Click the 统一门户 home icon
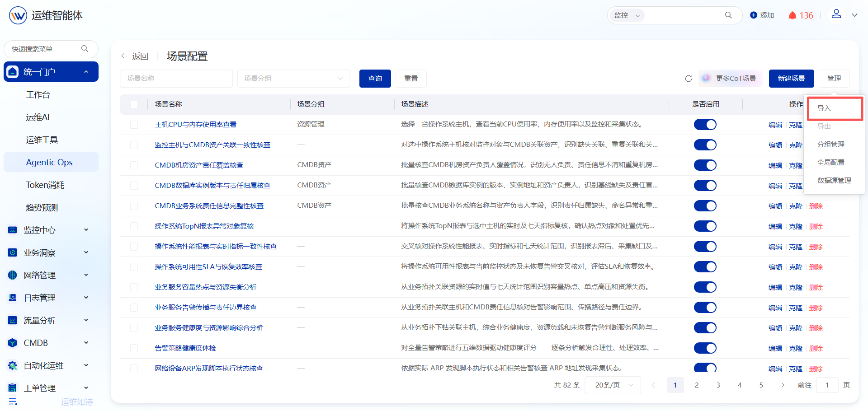Viewport: 868px width, 411px height. pos(13,72)
